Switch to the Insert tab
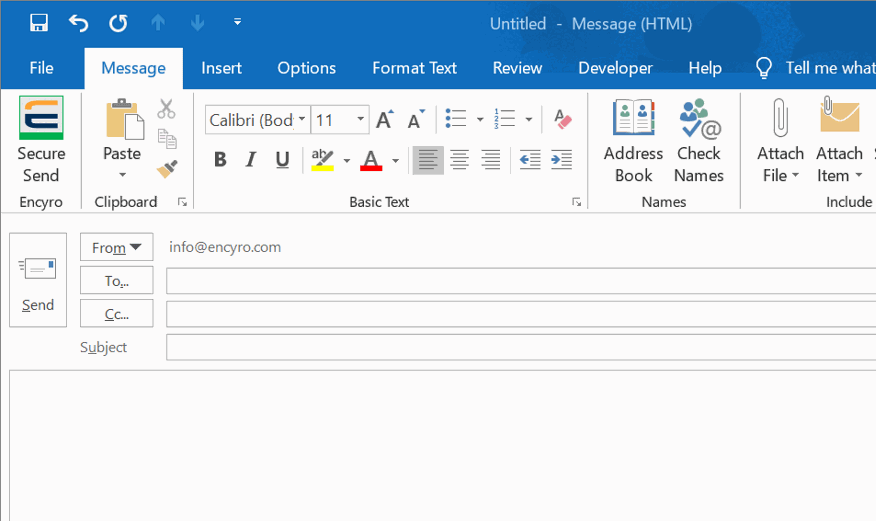Screen dimensions: 876x521 (221, 68)
